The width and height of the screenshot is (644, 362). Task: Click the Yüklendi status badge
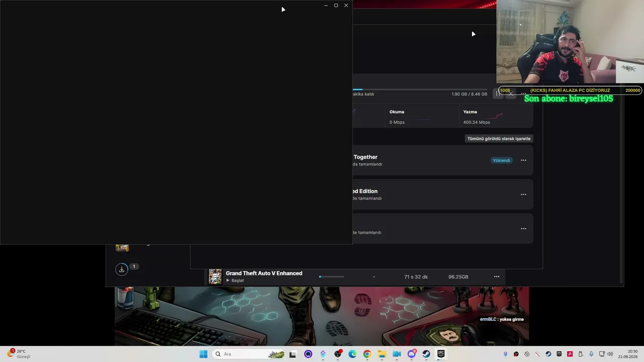point(501,160)
